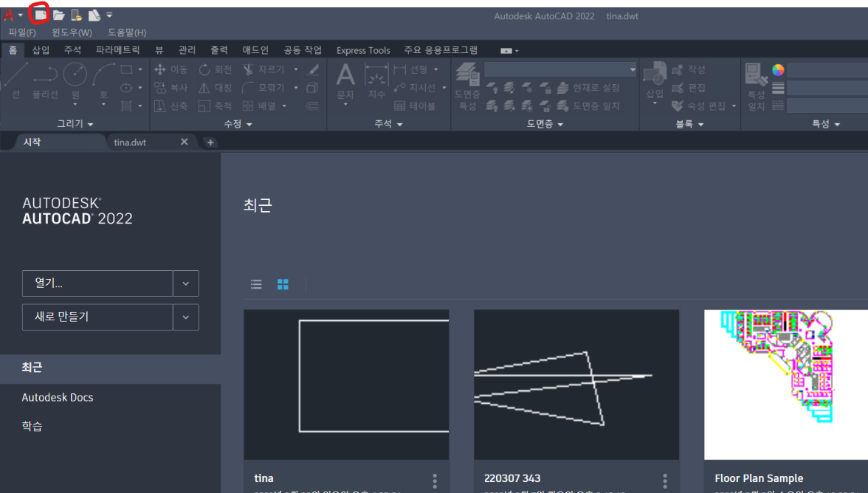
Task: Expand the Modify (수정) panel
Action: [238, 124]
